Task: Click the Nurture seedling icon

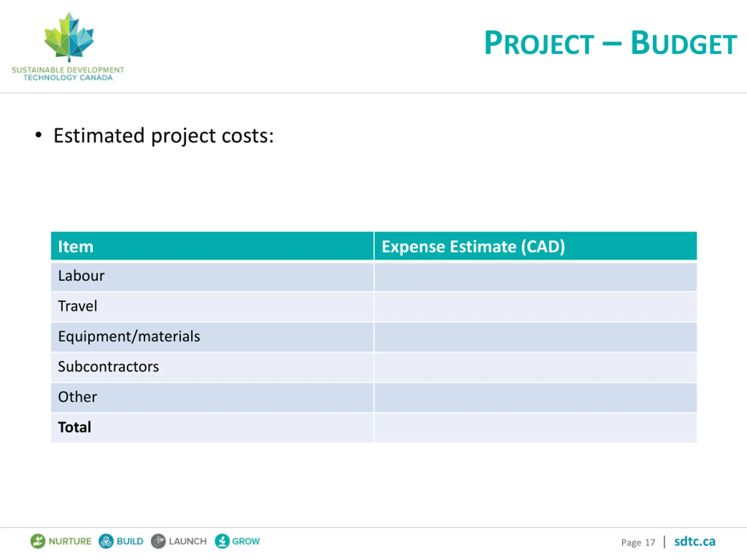Action: (x=38, y=541)
